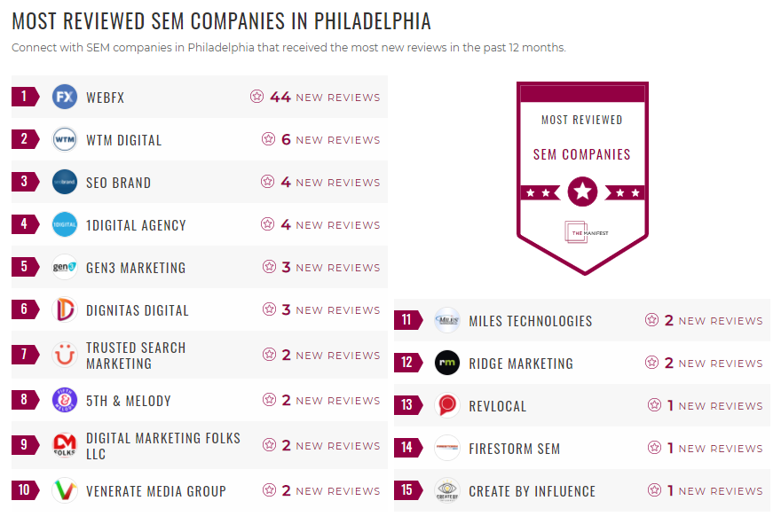Click the SEO Brand logo icon
The image size is (781, 532).
63,182
